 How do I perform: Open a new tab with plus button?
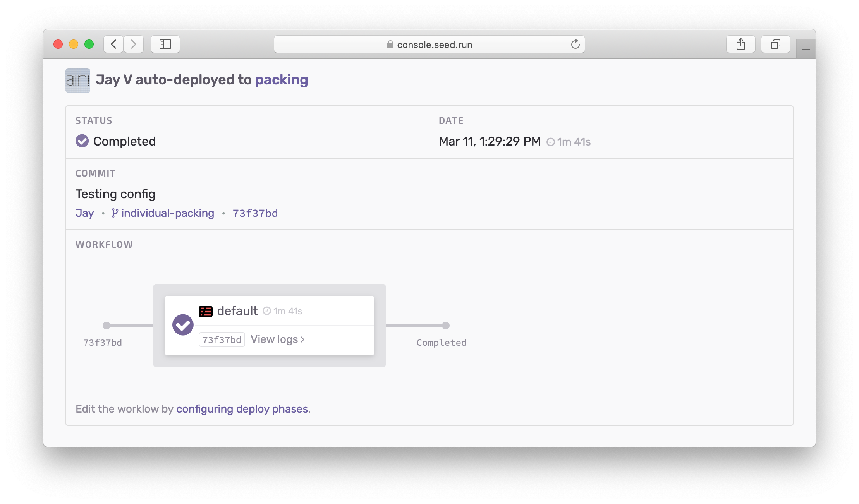[x=806, y=49]
